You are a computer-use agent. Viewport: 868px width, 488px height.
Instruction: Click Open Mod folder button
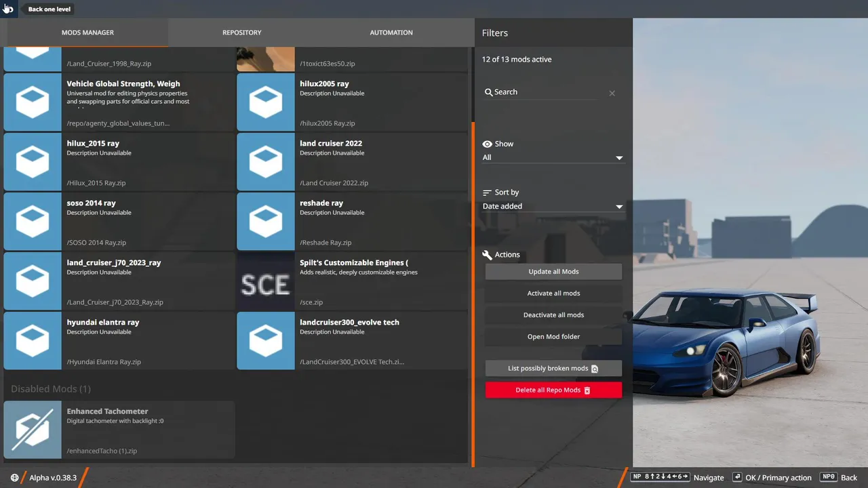coord(553,337)
